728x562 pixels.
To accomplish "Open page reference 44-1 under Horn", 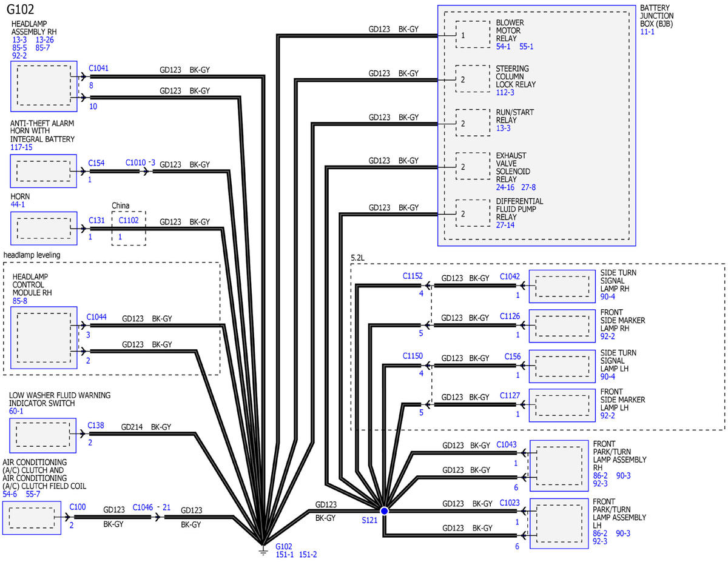I will tap(18, 206).
